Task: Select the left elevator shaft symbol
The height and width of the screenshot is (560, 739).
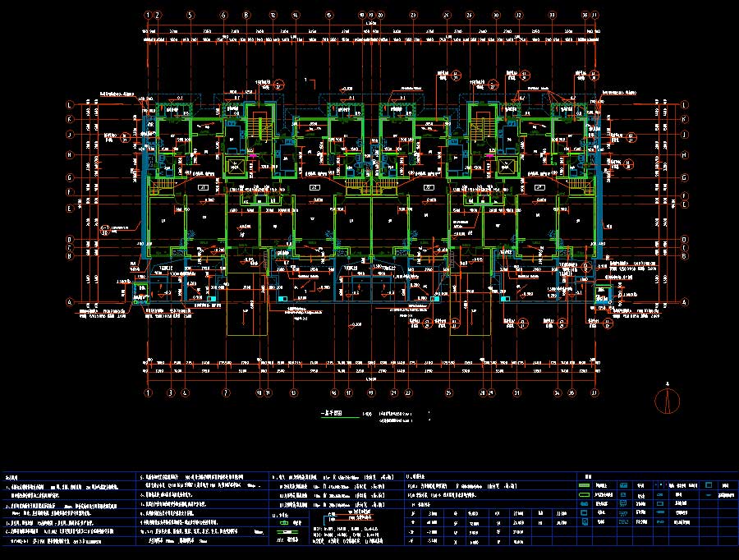Action: tap(236, 167)
